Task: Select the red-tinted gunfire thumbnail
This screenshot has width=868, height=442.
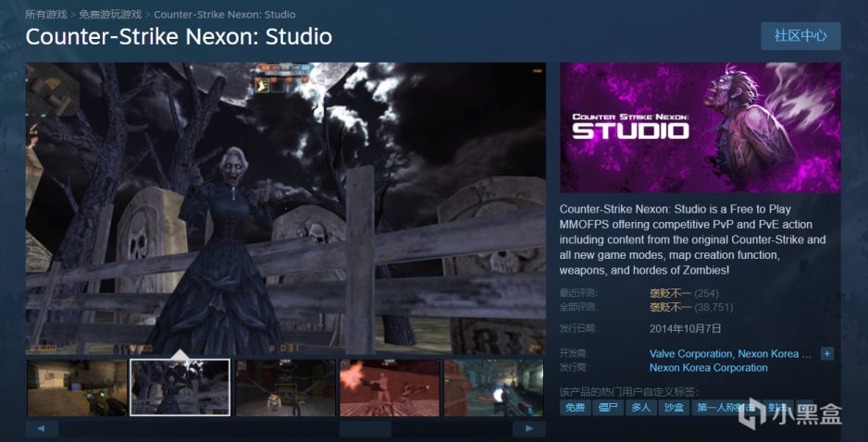Action: [x=390, y=387]
